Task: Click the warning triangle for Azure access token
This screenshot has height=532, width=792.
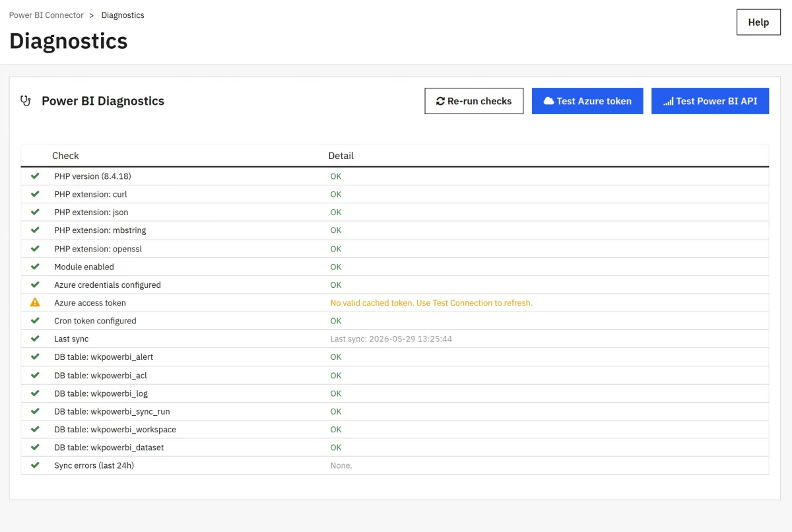Action: (35, 302)
